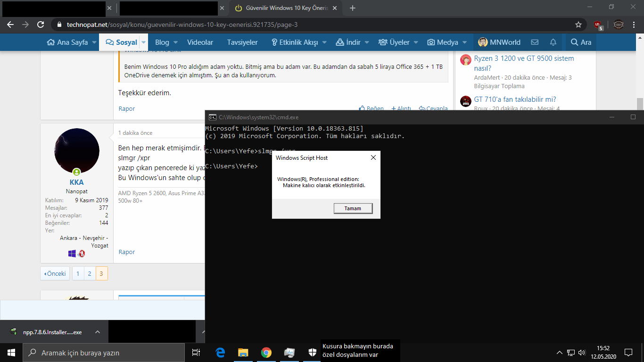Open the network icon in the system tray
The image size is (644, 362).
point(571,352)
